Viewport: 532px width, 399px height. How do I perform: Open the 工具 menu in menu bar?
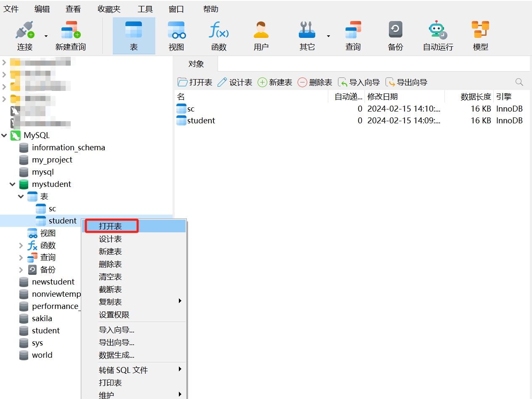pyautogui.click(x=145, y=9)
